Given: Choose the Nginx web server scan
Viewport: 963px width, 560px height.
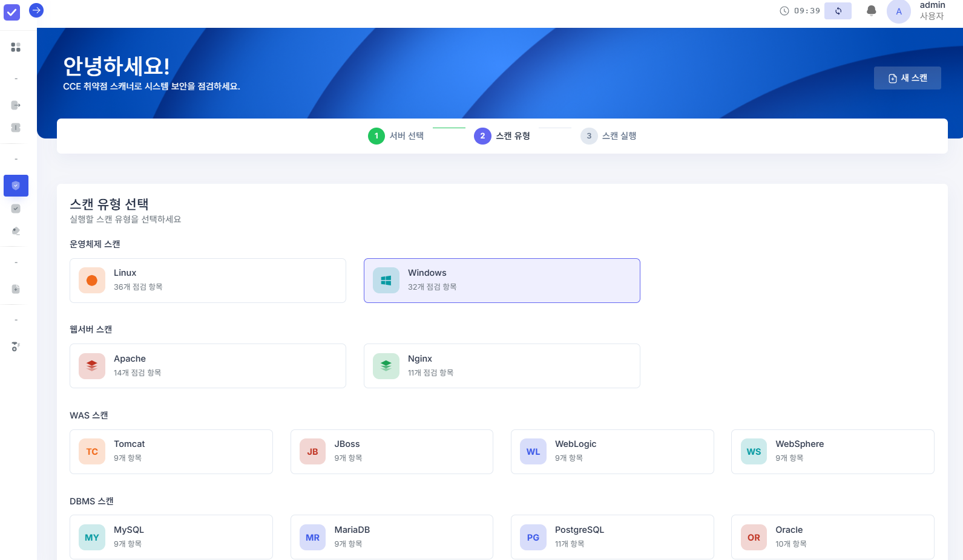Looking at the screenshot, I should tap(501, 366).
